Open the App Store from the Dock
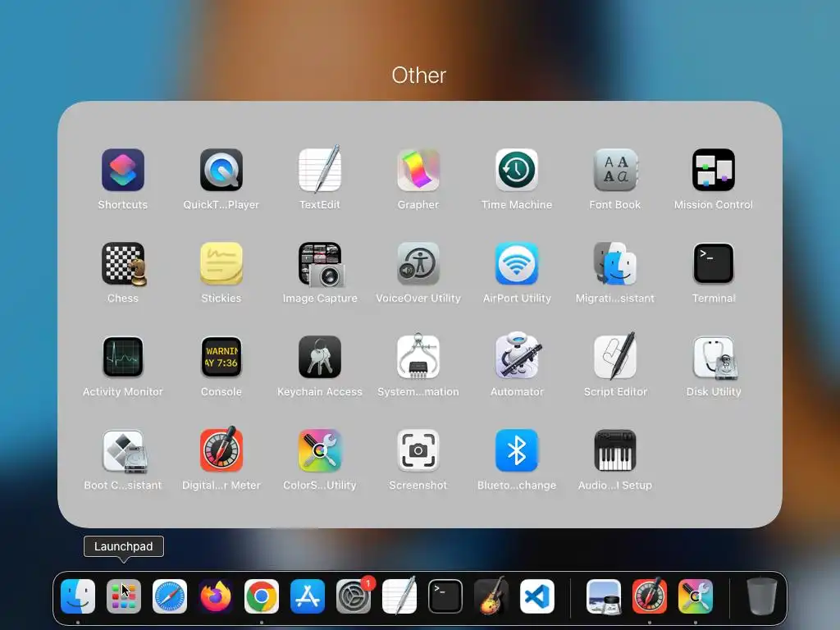The width and height of the screenshot is (840, 630). pos(308,596)
